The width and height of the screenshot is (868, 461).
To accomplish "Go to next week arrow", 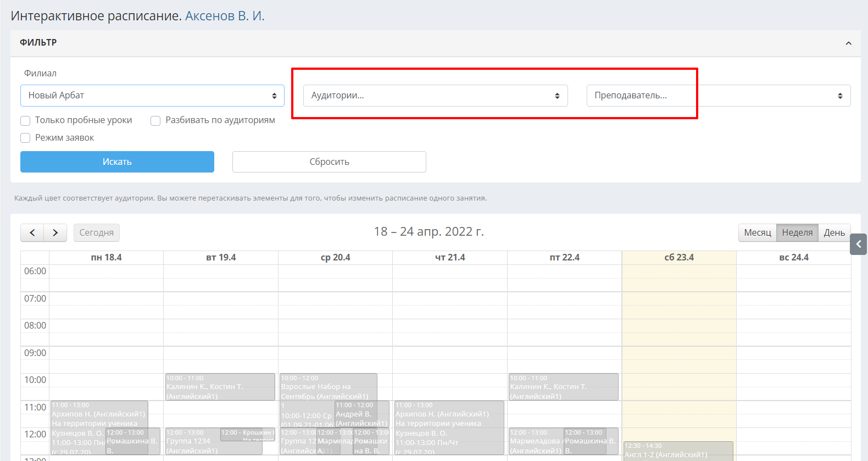I will pyautogui.click(x=55, y=232).
